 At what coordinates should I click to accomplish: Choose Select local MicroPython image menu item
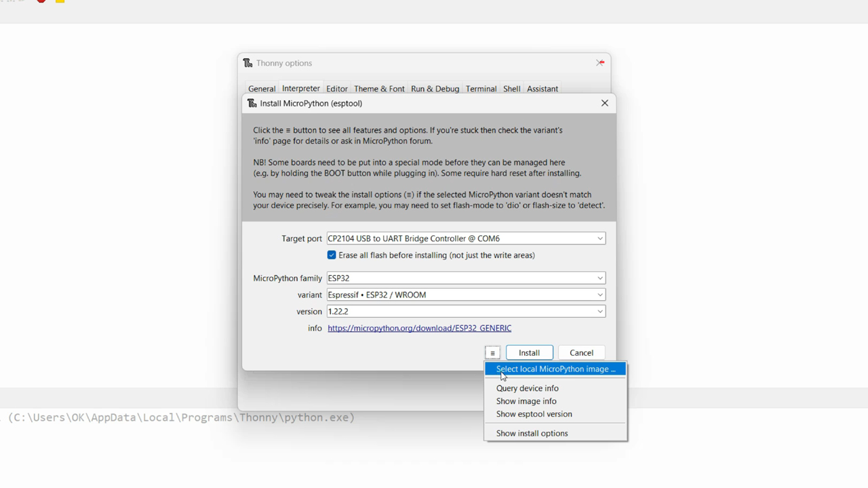coord(555,369)
